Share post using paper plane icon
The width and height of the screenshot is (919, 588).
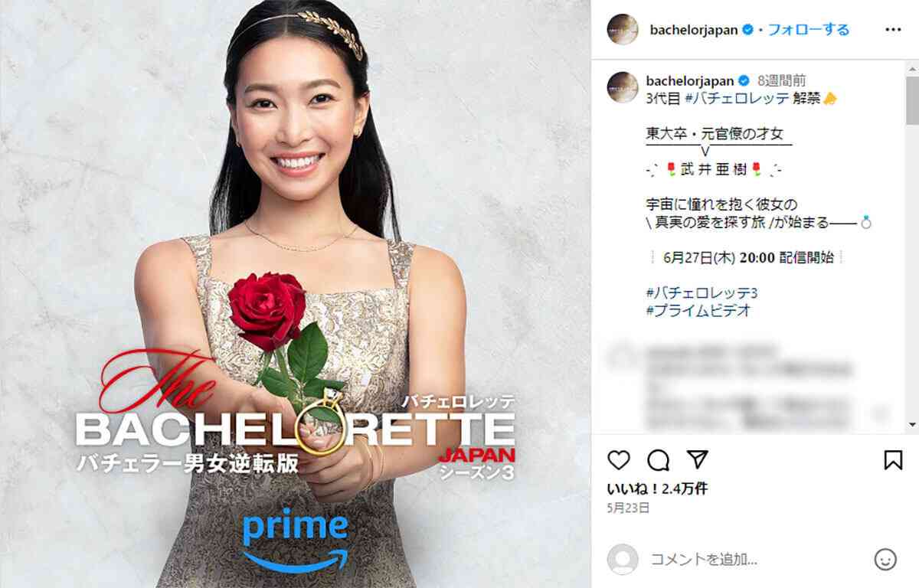pos(697,459)
